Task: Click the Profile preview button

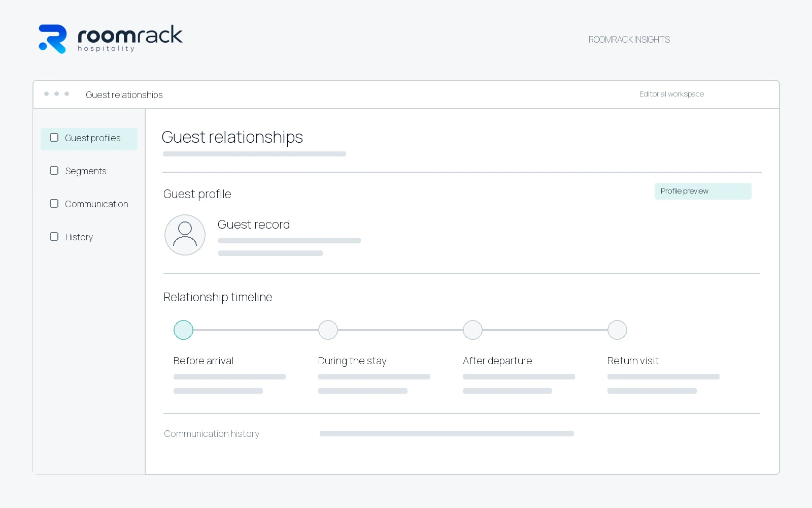Action: click(x=703, y=191)
